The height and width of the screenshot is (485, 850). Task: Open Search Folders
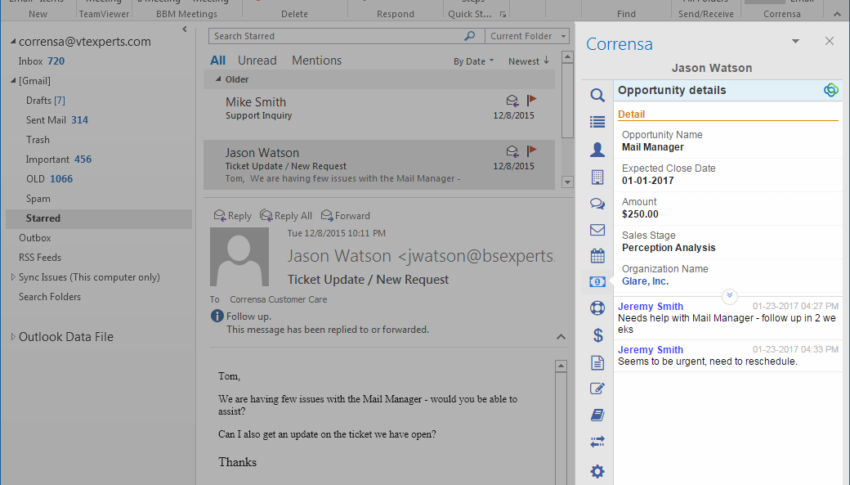point(49,296)
